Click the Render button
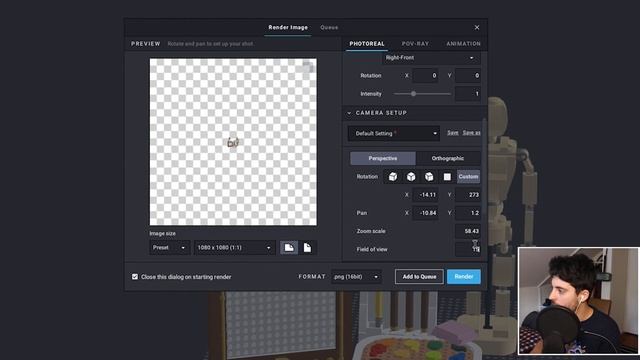This screenshot has height=360, width=640. pyautogui.click(x=464, y=277)
